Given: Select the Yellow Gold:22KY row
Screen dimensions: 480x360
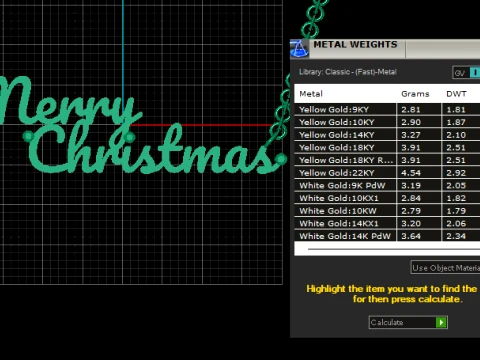Looking at the screenshot, I should click(x=387, y=173).
